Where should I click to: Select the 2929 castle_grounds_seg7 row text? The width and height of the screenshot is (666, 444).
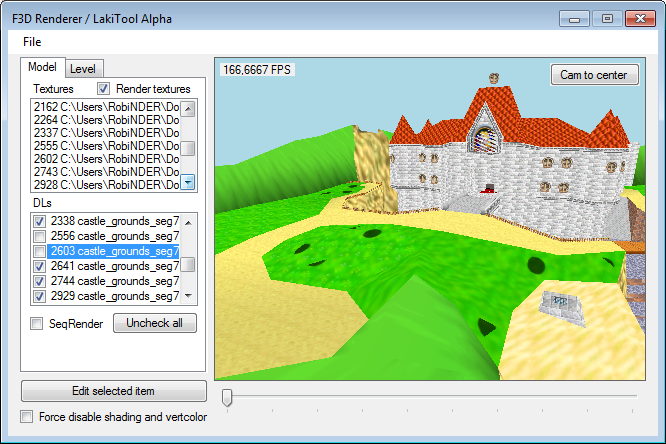[x=115, y=296]
